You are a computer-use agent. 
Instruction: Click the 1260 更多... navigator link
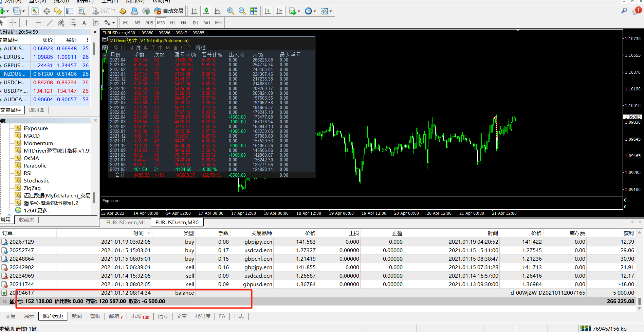coord(37,210)
